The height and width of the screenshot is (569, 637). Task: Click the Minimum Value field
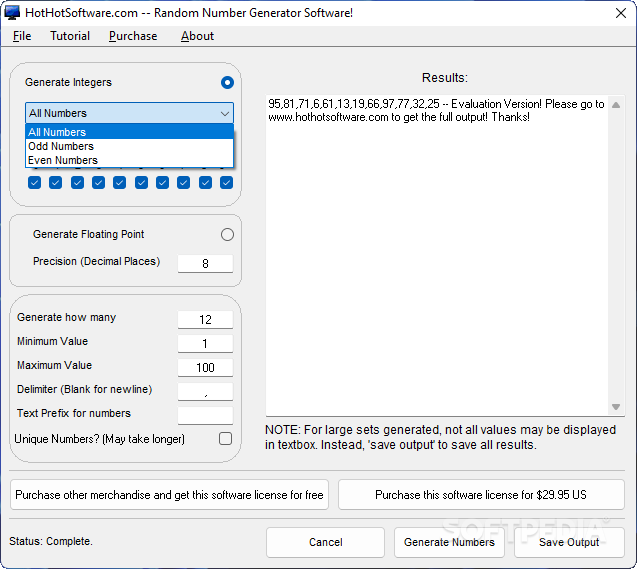205,344
